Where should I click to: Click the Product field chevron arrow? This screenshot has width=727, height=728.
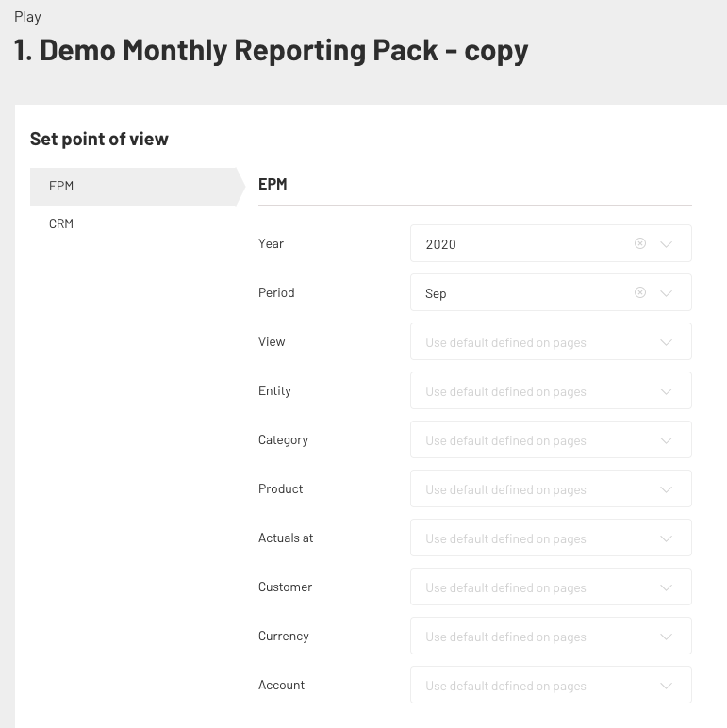coord(667,489)
